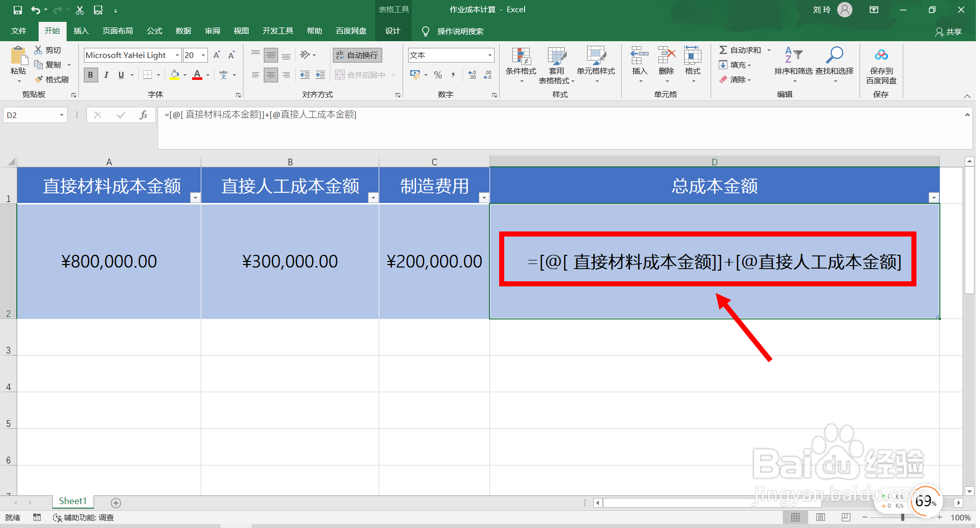Select the Sheet1 tab

tap(73, 501)
